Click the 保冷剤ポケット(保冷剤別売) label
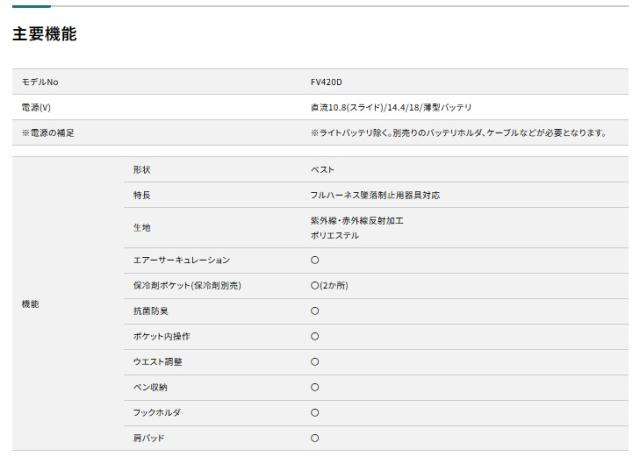The width and height of the screenshot is (640, 457). (187, 286)
